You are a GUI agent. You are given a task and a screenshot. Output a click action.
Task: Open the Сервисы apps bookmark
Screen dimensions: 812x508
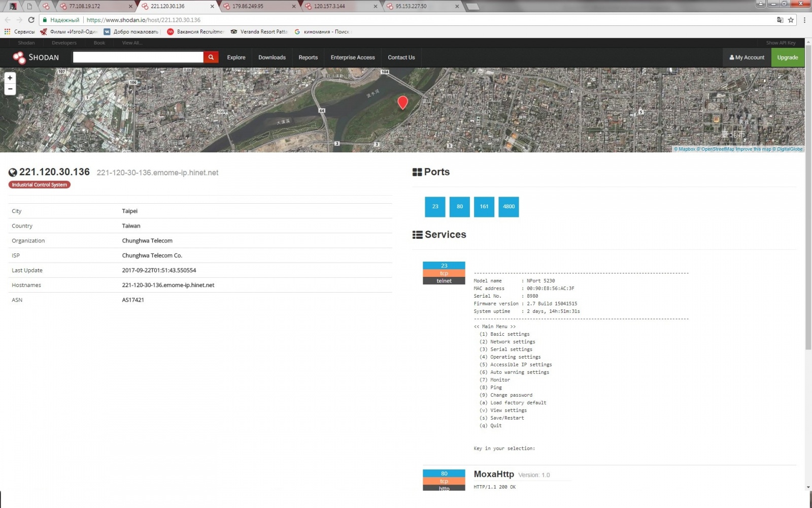tap(19, 31)
